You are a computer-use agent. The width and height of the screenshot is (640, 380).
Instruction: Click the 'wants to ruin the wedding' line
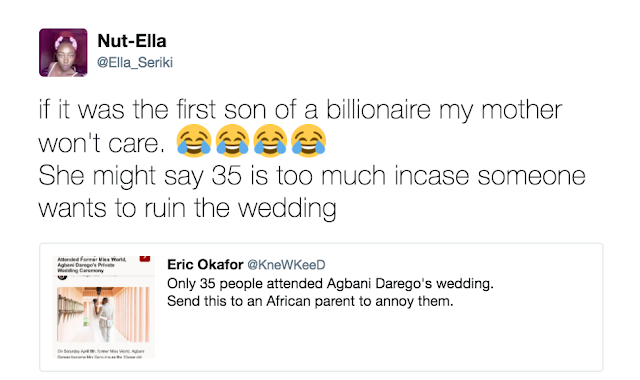(x=187, y=209)
